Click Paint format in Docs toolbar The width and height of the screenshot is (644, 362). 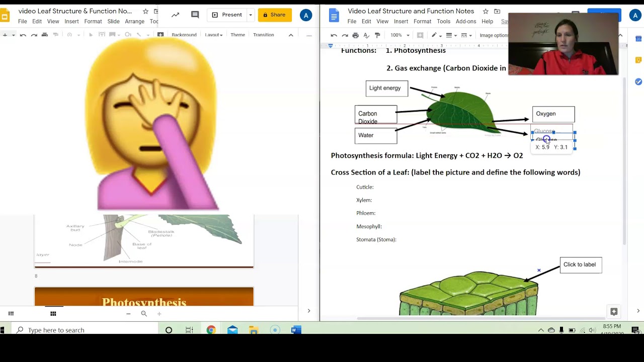tap(377, 35)
